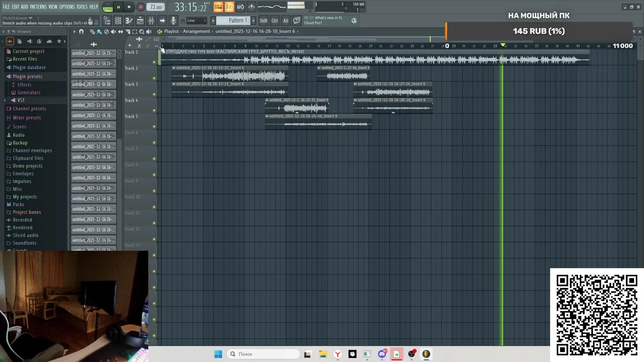The width and height of the screenshot is (644, 362).
Task: Click the microphone recording icon in toolbar
Action: (x=174, y=21)
